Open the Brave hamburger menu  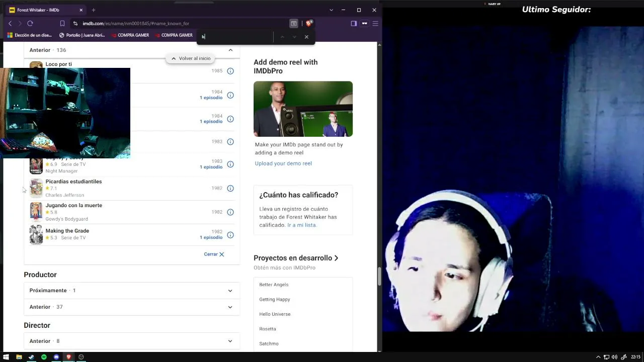(375, 24)
